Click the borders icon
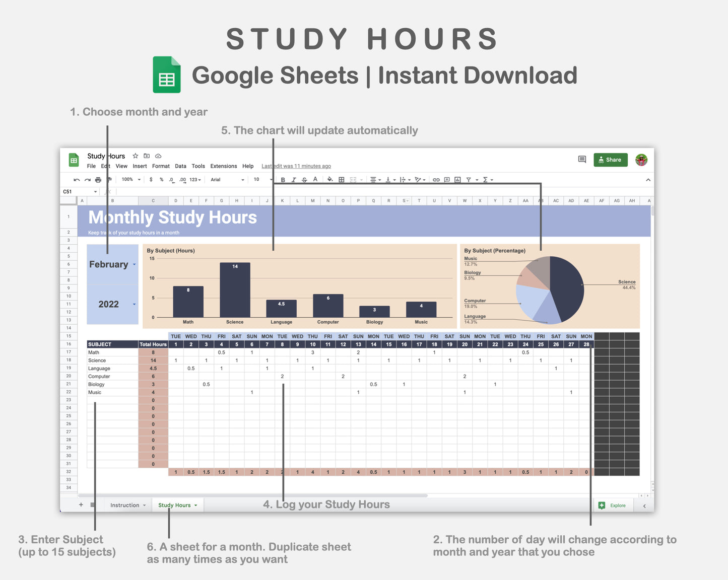 [x=342, y=180]
